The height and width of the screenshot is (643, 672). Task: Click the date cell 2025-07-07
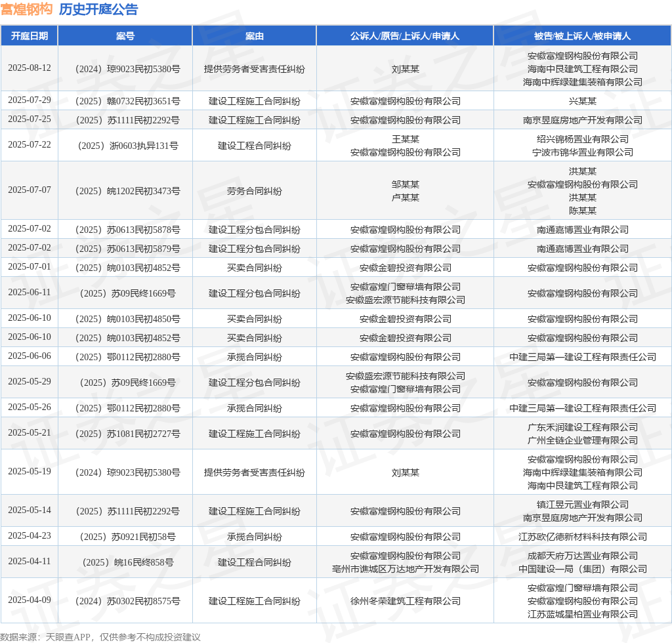[x=29, y=190]
